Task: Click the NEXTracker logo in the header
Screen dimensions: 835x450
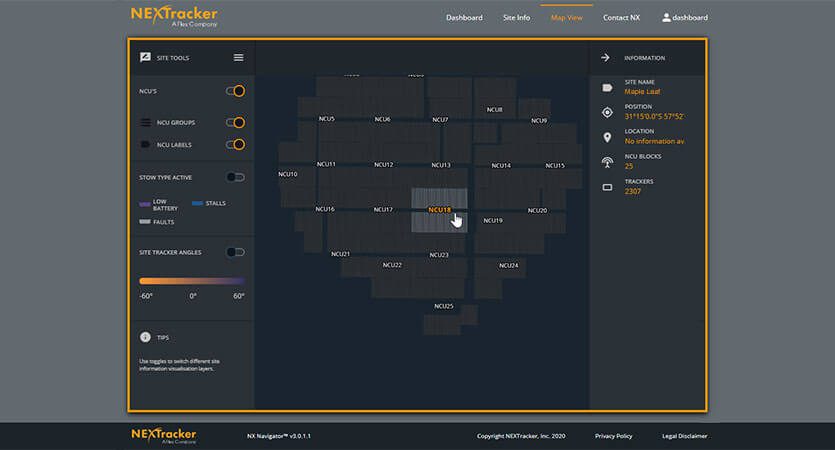Action: pyautogui.click(x=174, y=17)
